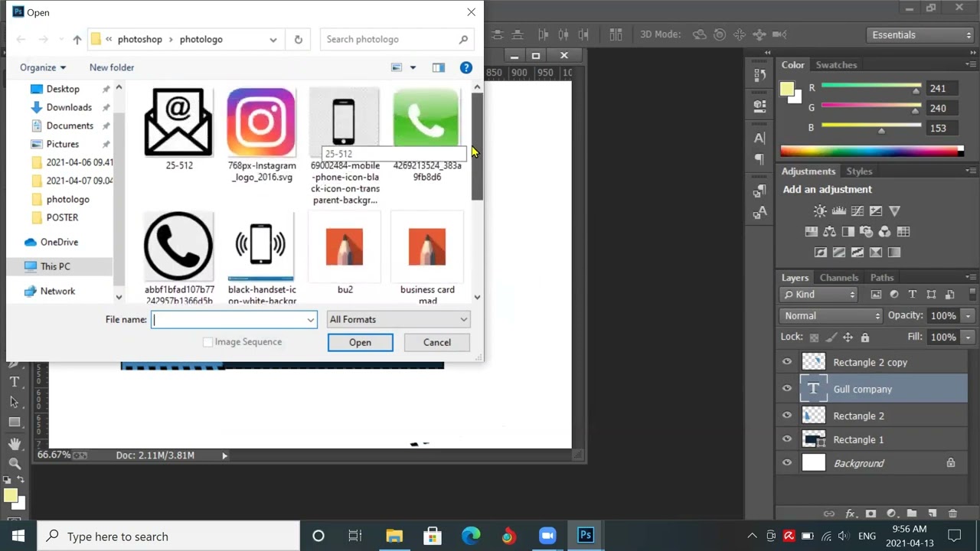Add a Posterize adjustment

point(839,253)
